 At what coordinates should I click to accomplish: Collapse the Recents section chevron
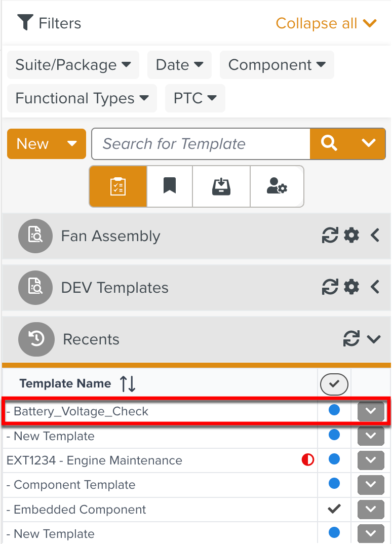click(374, 339)
